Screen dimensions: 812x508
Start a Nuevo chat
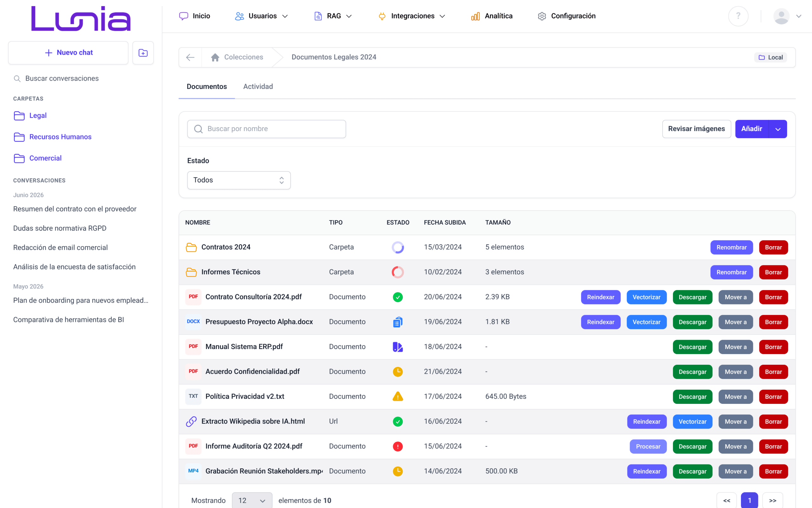click(x=69, y=53)
